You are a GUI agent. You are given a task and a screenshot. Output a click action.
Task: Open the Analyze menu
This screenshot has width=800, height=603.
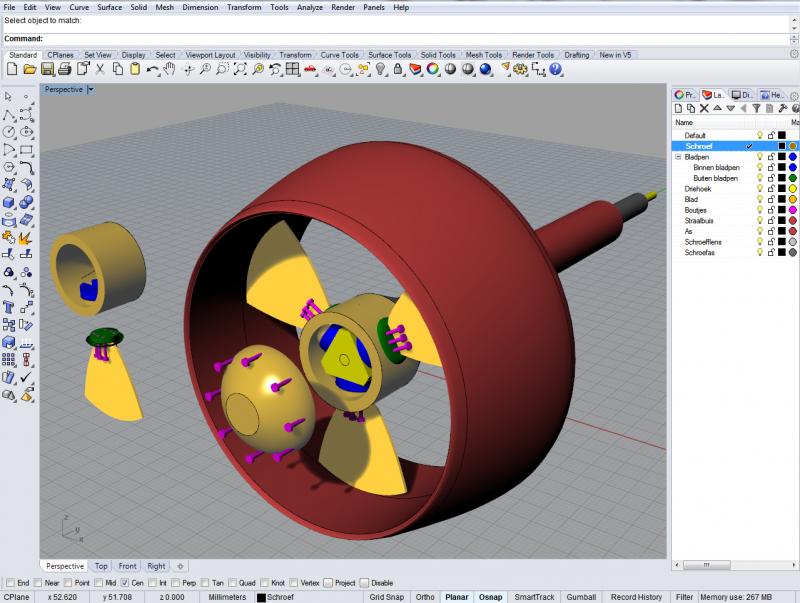pyautogui.click(x=310, y=7)
